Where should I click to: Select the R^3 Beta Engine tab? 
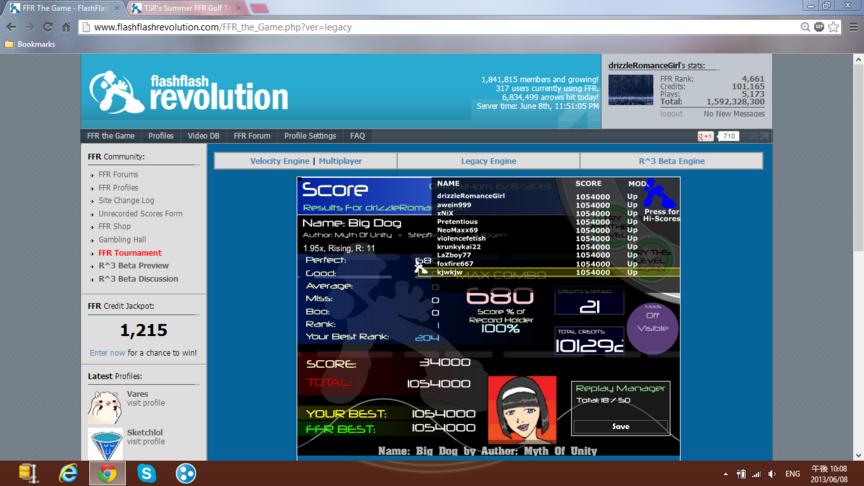pos(672,161)
